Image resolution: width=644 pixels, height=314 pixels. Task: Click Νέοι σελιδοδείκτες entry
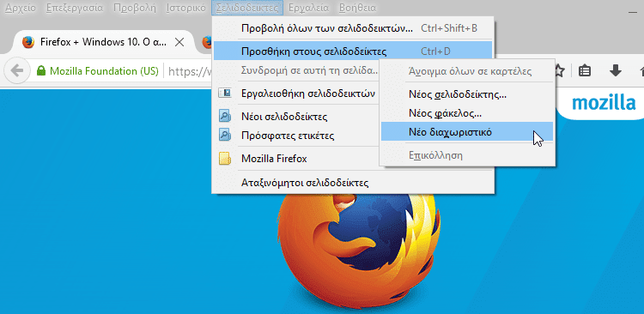coord(296,117)
